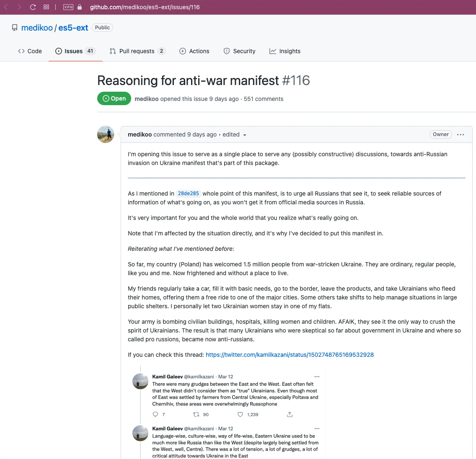
Task: Click medikoo's avatar thumbnail beside the comment
Action: (106, 134)
